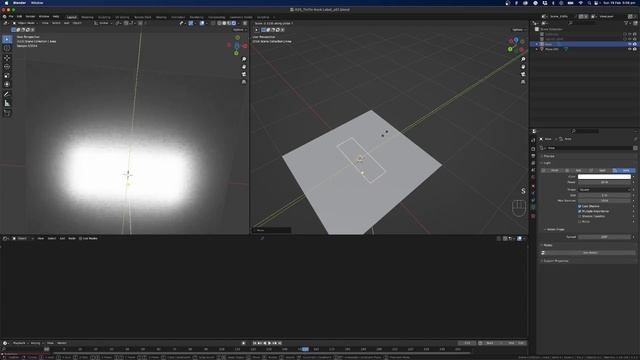
Task: Switch to Modeling workspace tab
Action: coord(87,18)
